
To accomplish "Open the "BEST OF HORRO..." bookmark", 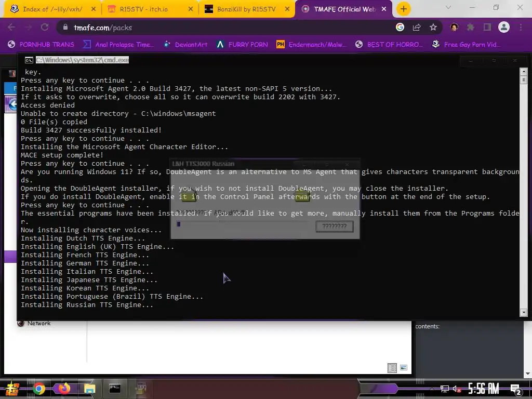I will click(389, 45).
